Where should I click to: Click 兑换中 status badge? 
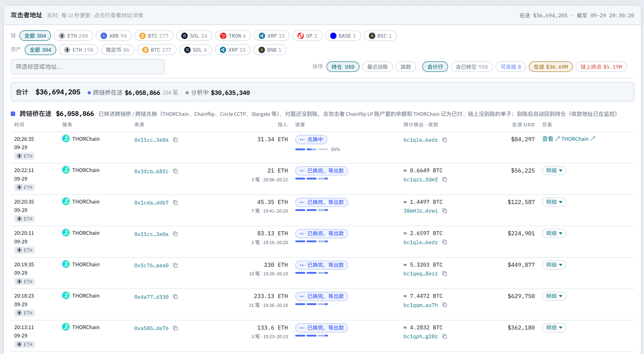(311, 139)
